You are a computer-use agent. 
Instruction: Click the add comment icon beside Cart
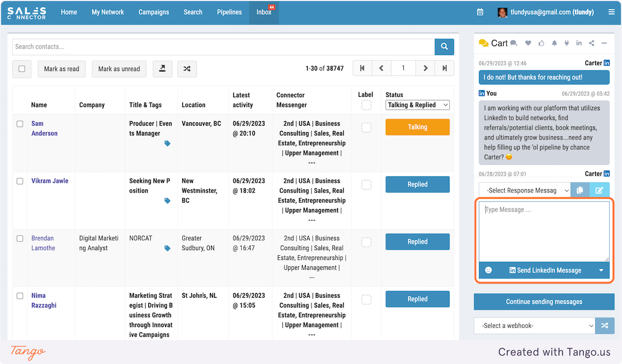coord(514,43)
